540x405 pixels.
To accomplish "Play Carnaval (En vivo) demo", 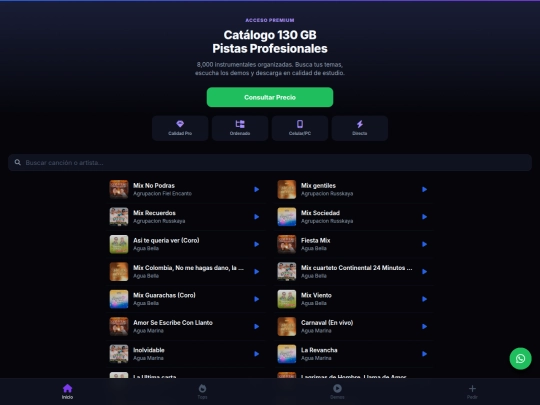I will tap(424, 326).
